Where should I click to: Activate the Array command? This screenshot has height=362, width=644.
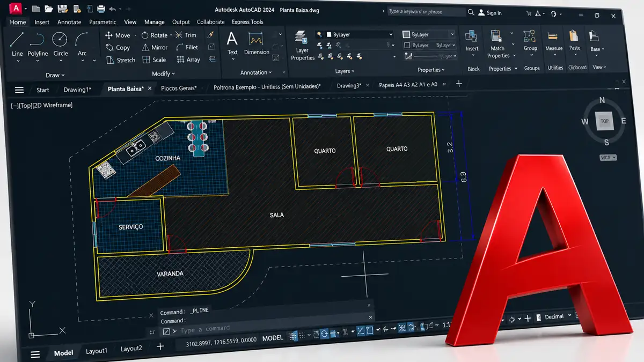click(188, 60)
